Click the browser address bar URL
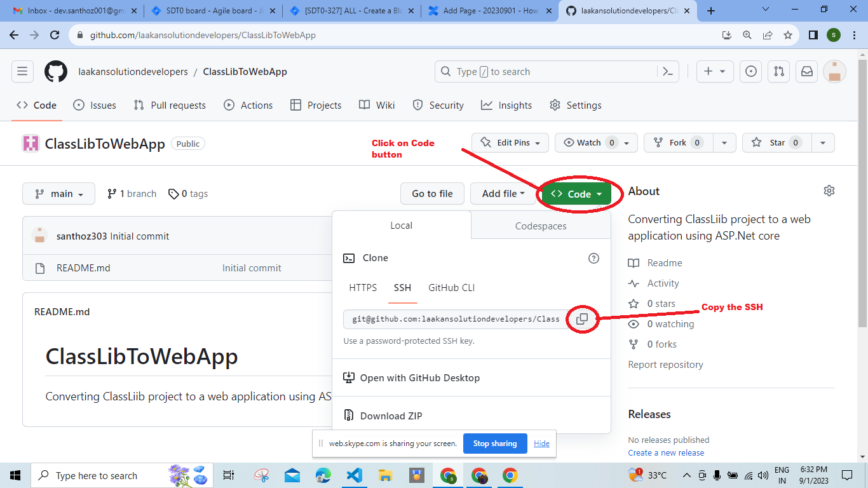The height and width of the screenshot is (488, 868). coord(203,35)
